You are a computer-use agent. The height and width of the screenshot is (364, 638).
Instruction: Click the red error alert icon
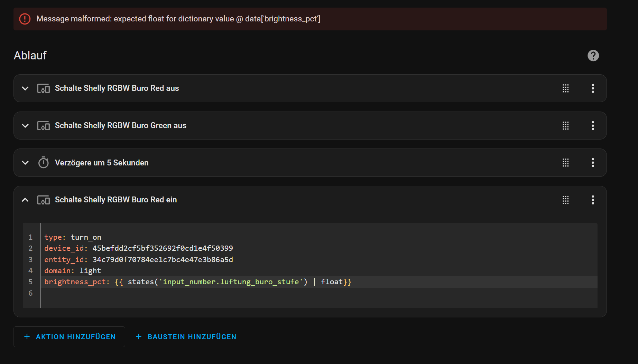(x=25, y=19)
